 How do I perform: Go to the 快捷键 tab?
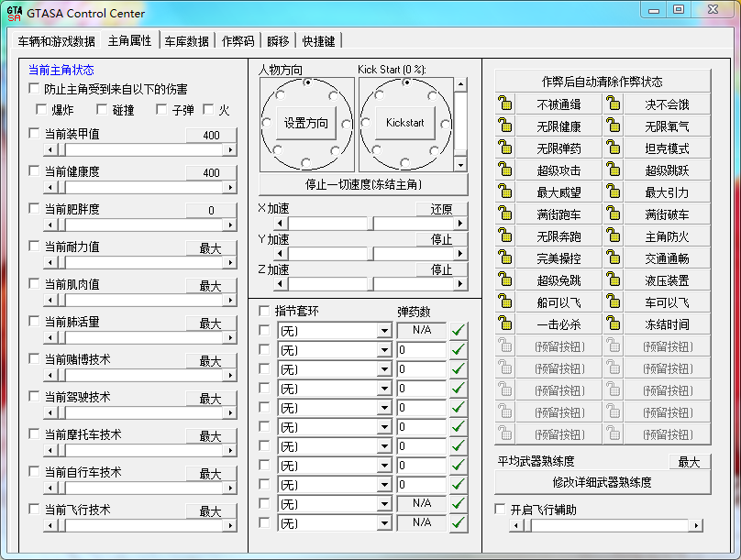tap(318, 41)
